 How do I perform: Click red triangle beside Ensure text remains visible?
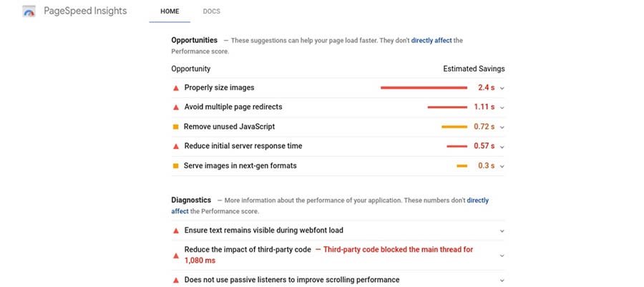pos(176,230)
